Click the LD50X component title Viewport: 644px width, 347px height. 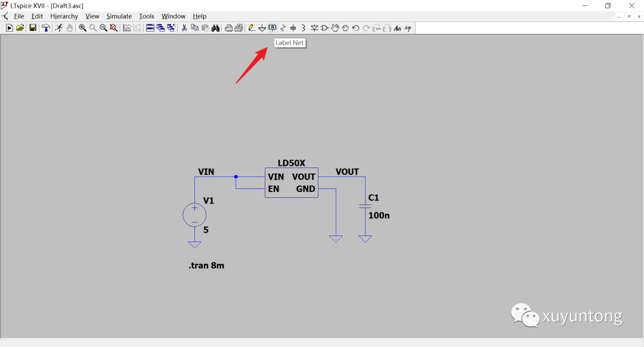pyautogui.click(x=291, y=163)
